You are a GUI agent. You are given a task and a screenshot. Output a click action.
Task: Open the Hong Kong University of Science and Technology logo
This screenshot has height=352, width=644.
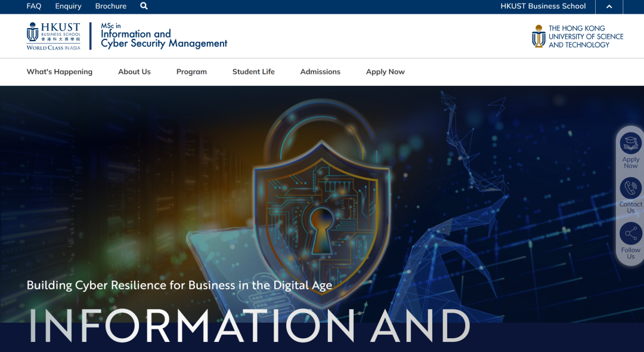coord(577,36)
